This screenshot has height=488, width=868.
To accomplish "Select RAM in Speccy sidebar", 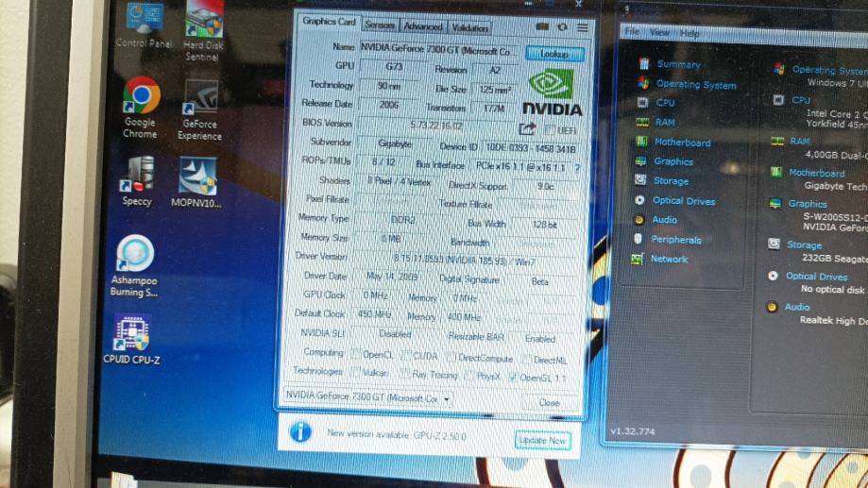I will pyautogui.click(x=656, y=123).
